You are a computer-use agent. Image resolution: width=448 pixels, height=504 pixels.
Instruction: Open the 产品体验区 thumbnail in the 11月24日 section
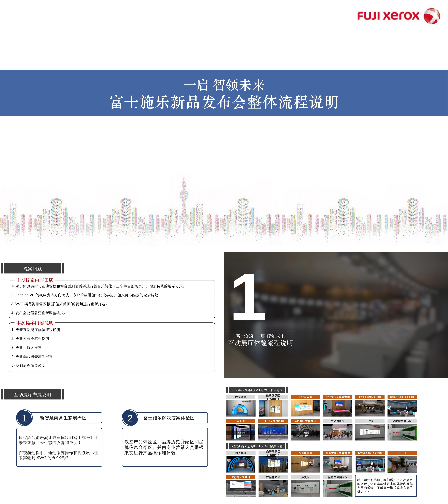point(273,488)
